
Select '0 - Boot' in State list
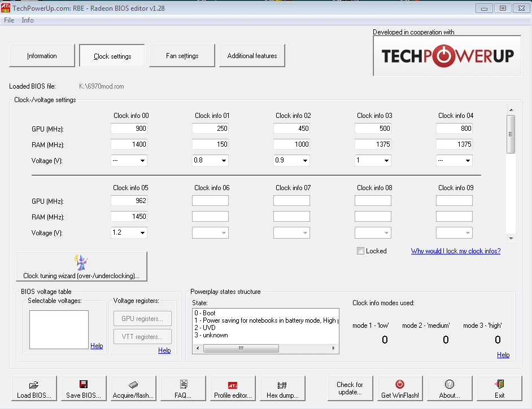point(205,313)
